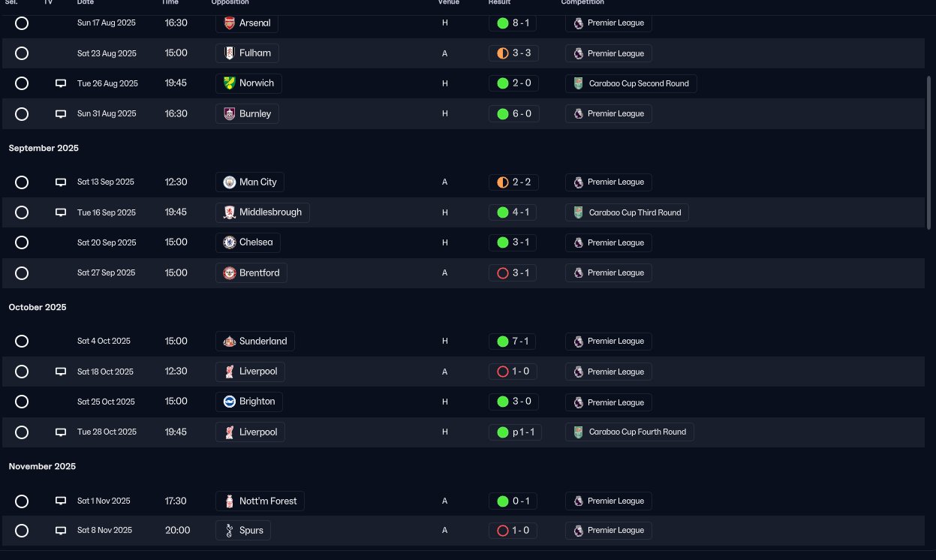Tick the selection circle for Nott'm Forest
This screenshot has height=560, width=936.
[22, 501]
